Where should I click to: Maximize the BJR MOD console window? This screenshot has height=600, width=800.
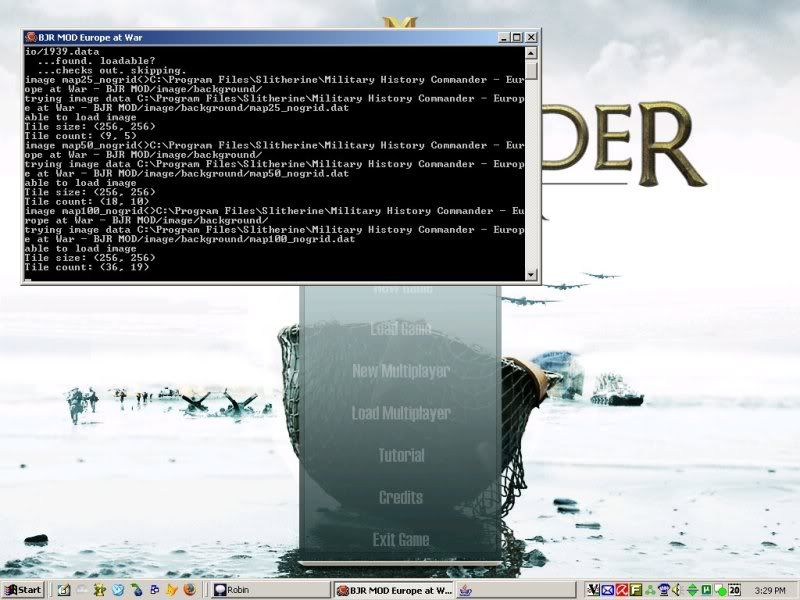coord(516,37)
